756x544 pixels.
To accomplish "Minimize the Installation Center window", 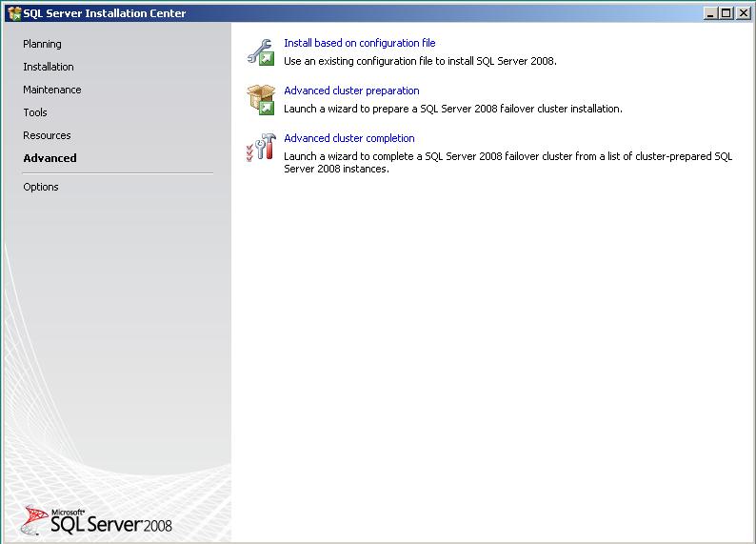I will pyautogui.click(x=710, y=13).
